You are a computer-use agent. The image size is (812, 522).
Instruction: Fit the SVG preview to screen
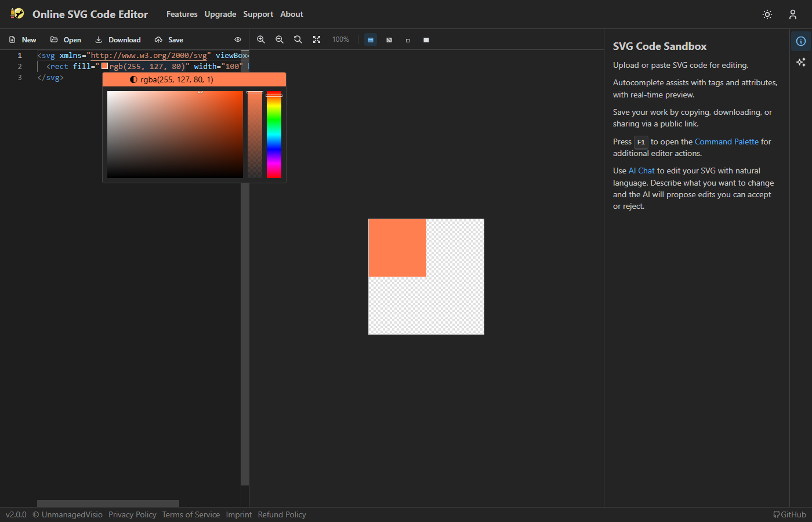[317, 39]
